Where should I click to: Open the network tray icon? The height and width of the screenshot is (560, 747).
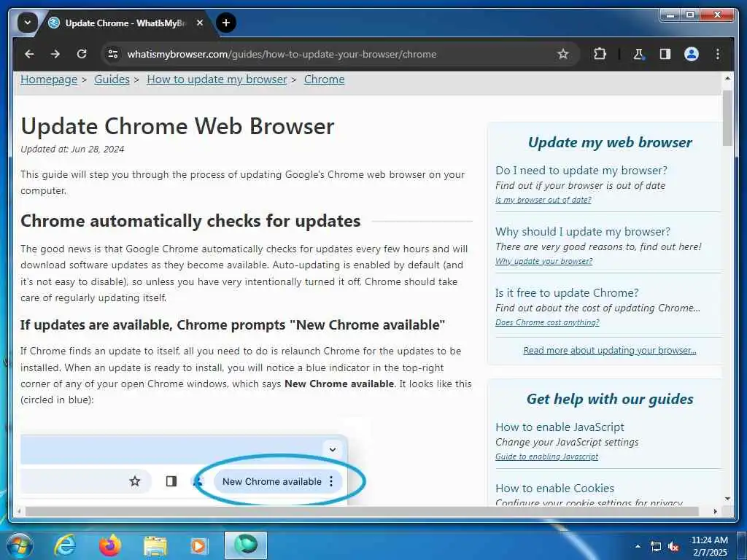(x=656, y=547)
